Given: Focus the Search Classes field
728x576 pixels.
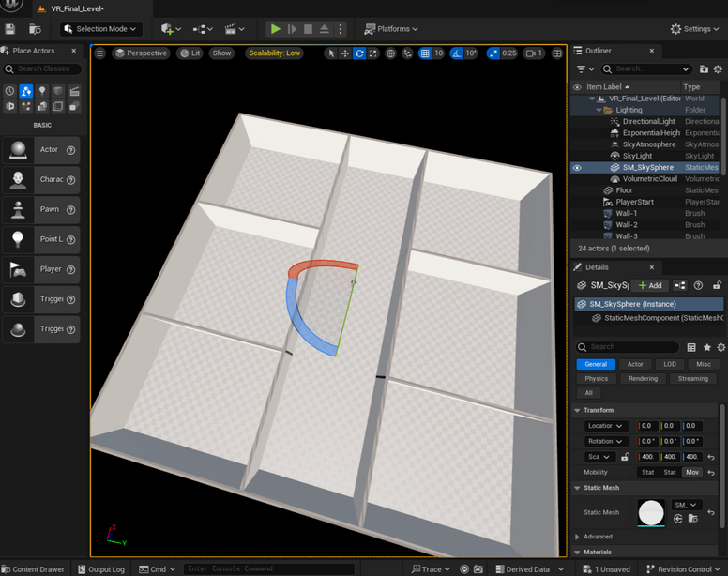Looking at the screenshot, I should (x=42, y=68).
